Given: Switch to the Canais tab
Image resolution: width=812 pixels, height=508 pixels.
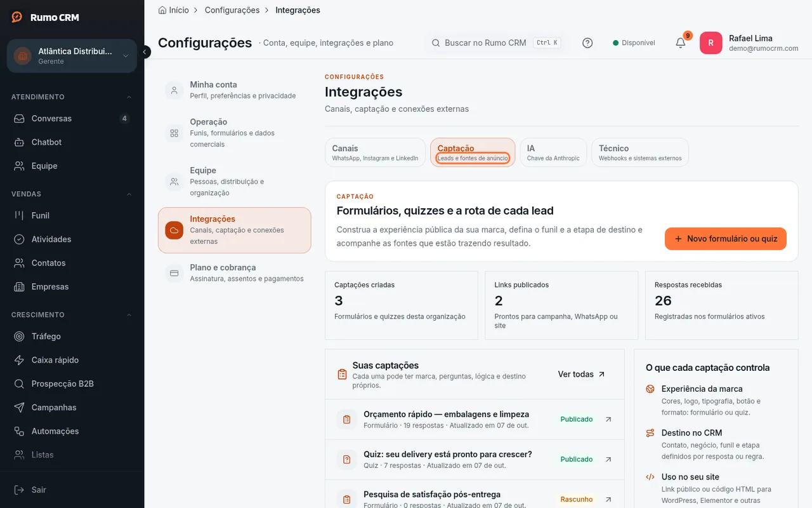Looking at the screenshot, I should point(375,152).
